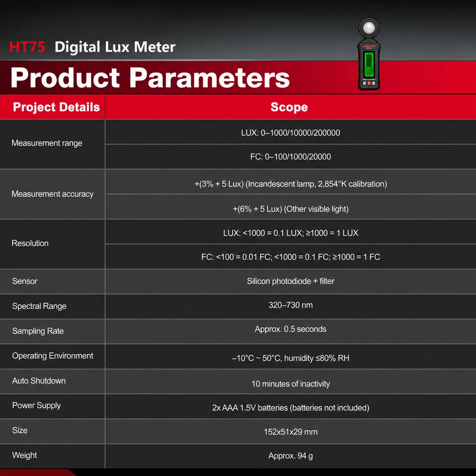Screen dimensions: 476x476
Task: Select the "Spectral Range" row label
Action: (39, 306)
